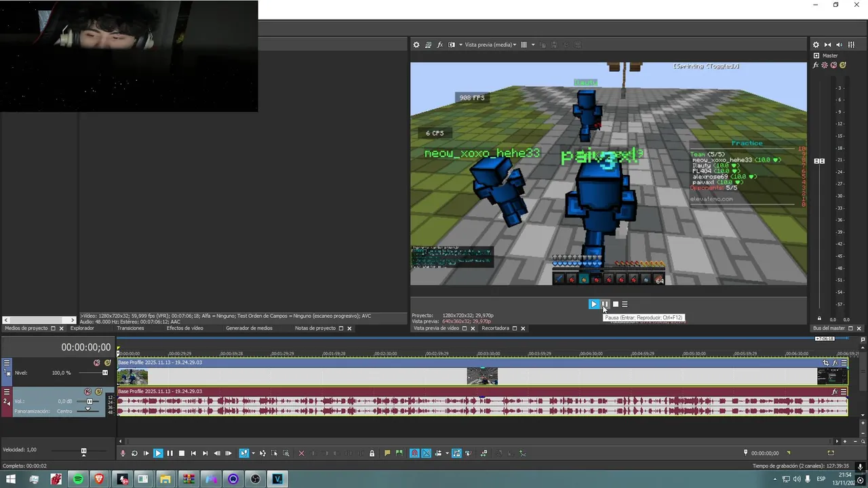Click Vol. slider on audio track
This screenshot has height=488, width=868.
[x=89, y=401]
